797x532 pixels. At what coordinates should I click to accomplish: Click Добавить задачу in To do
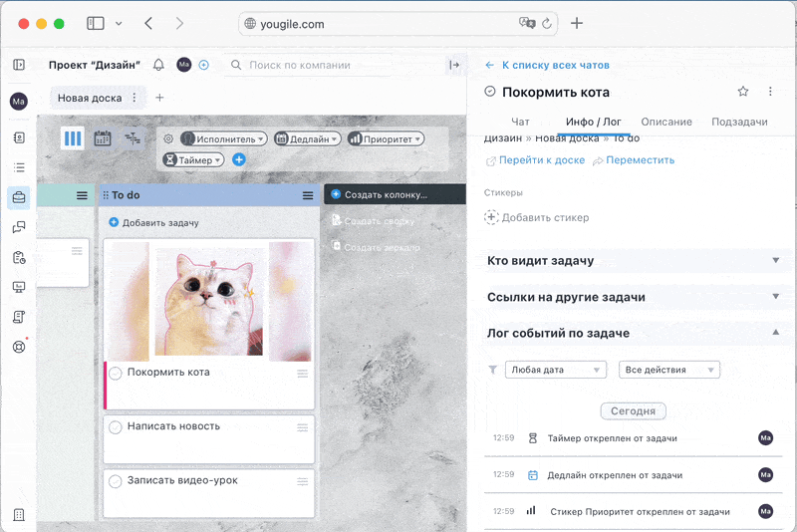(154, 222)
